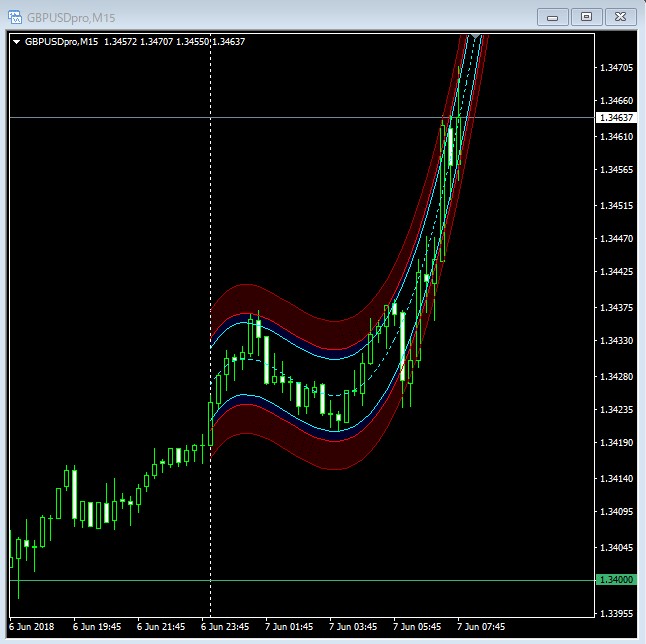Click time axis label 6 Jun 21:45
The height and width of the screenshot is (644, 646).
[x=161, y=627]
